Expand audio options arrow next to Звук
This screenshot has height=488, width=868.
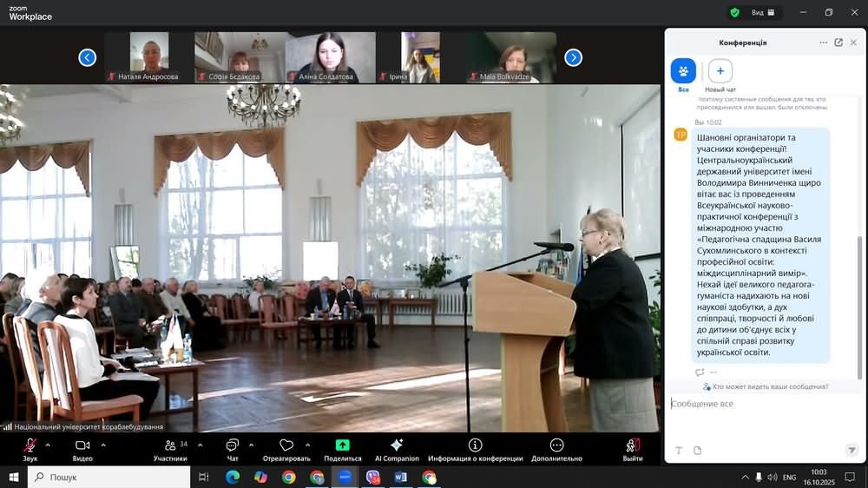[x=48, y=445]
